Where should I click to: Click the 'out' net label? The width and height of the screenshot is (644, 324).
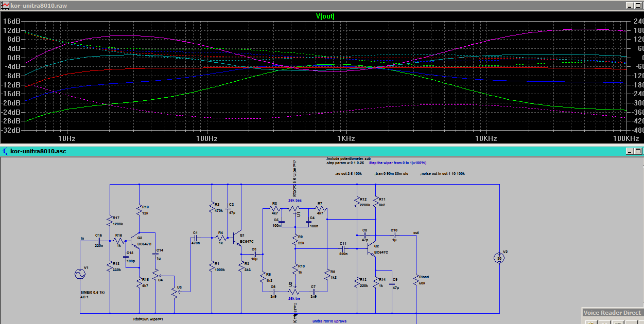pyautogui.click(x=416, y=233)
